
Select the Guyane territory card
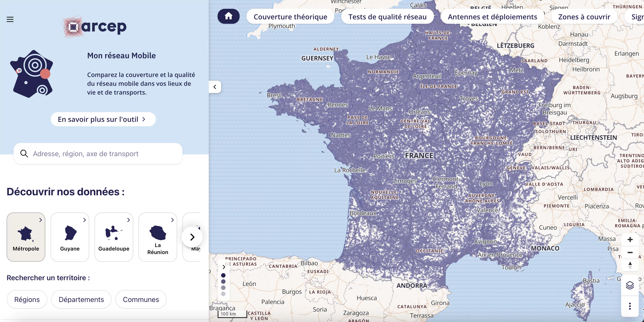[70, 237]
